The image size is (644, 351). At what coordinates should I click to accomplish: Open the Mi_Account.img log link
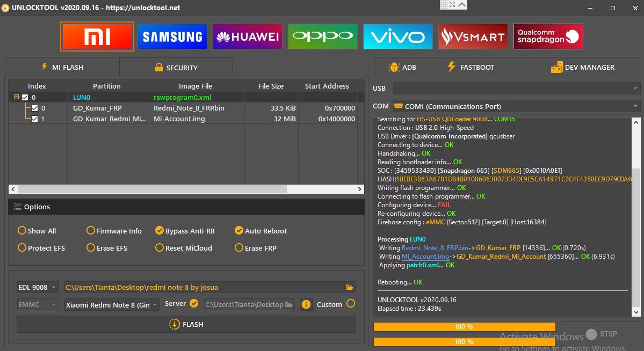coord(425,257)
